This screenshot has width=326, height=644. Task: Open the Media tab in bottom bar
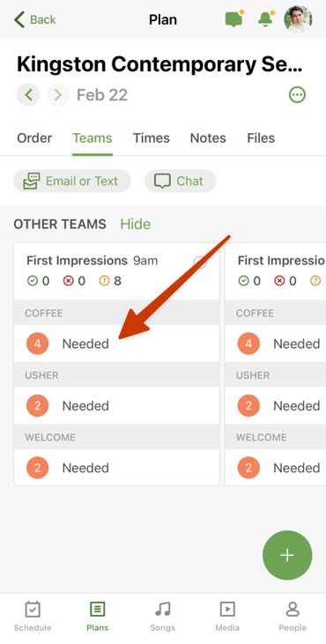click(227, 616)
